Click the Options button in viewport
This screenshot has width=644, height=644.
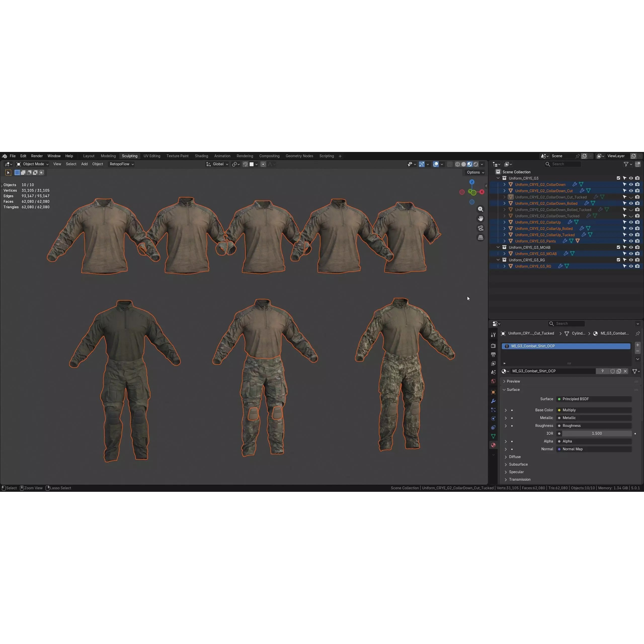[x=475, y=172]
